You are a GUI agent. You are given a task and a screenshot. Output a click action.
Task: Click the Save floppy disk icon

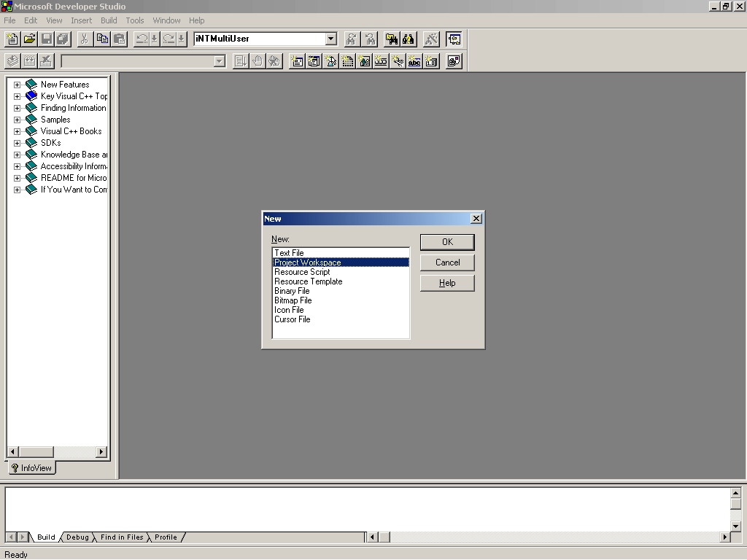coord(47,39)
